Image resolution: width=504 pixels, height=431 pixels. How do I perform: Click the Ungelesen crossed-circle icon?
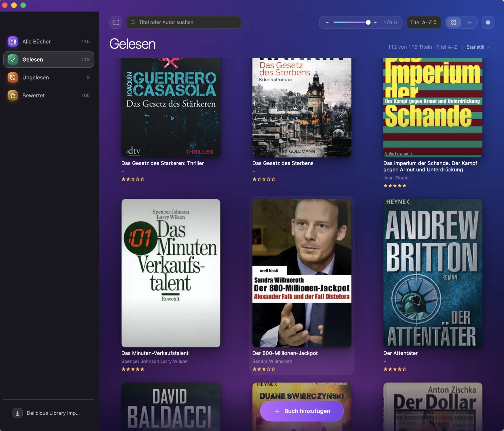pos(13,77)
